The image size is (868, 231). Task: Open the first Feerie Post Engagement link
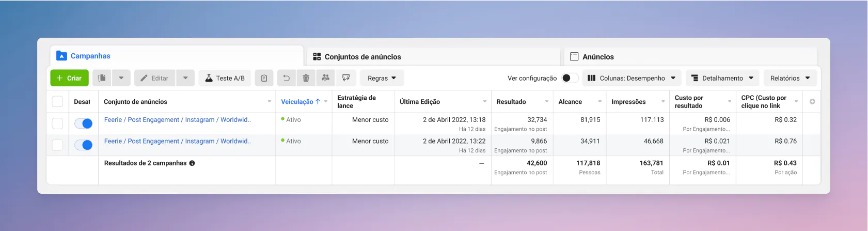pyautogui.click(x=177, y=120)
